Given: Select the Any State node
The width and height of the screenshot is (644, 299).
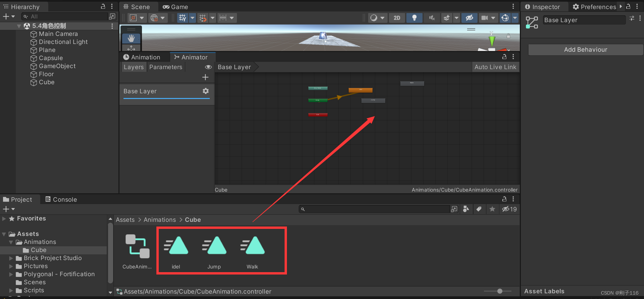Looking at the screenshot, I should coord(318,88).
